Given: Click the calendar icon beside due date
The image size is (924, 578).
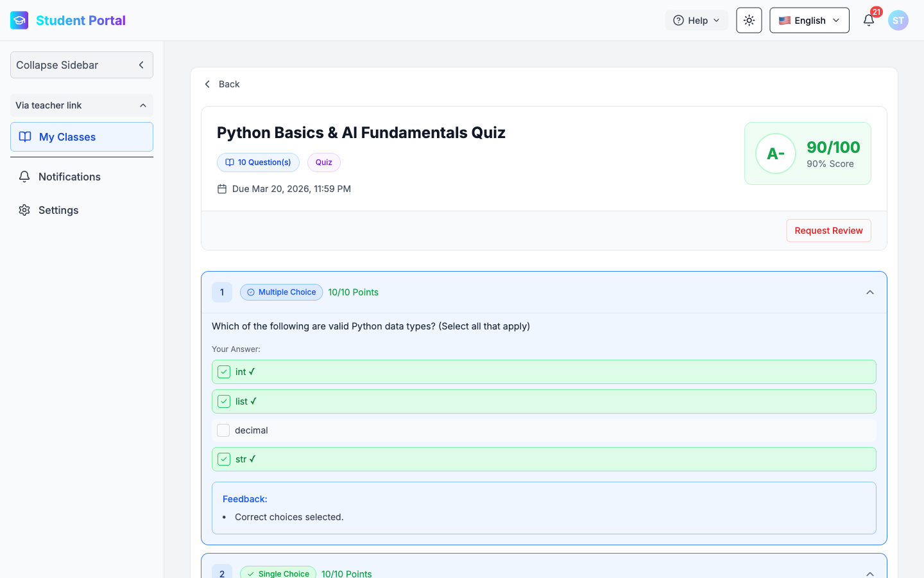Looking at the screenshot, I should point(222,189).
